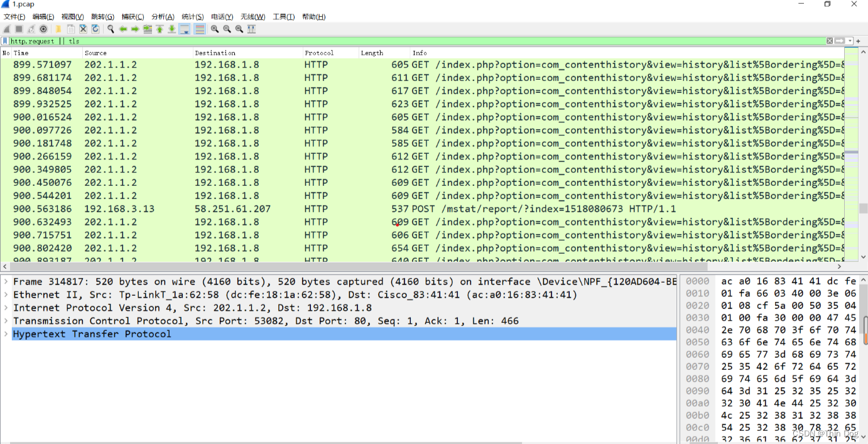Click the save capture file icon
The height and width of the screenshot is (444, 868).
71,29
